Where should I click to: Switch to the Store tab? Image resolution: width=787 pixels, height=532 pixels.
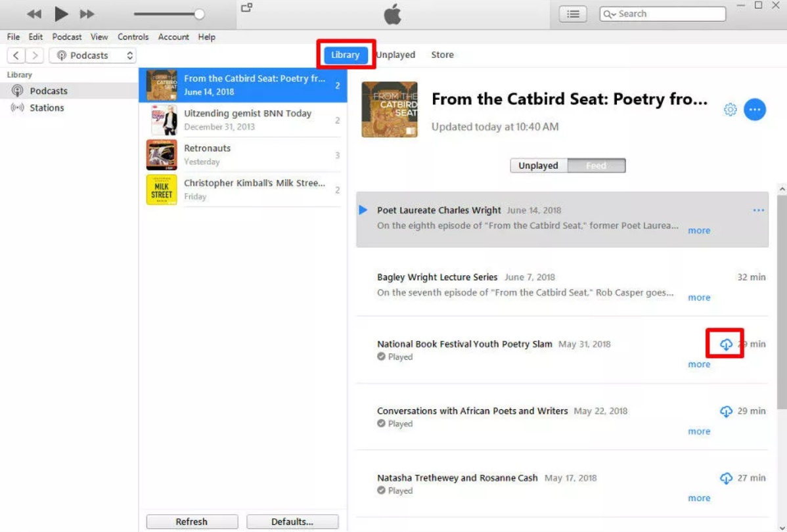click(x=442, y=55)
